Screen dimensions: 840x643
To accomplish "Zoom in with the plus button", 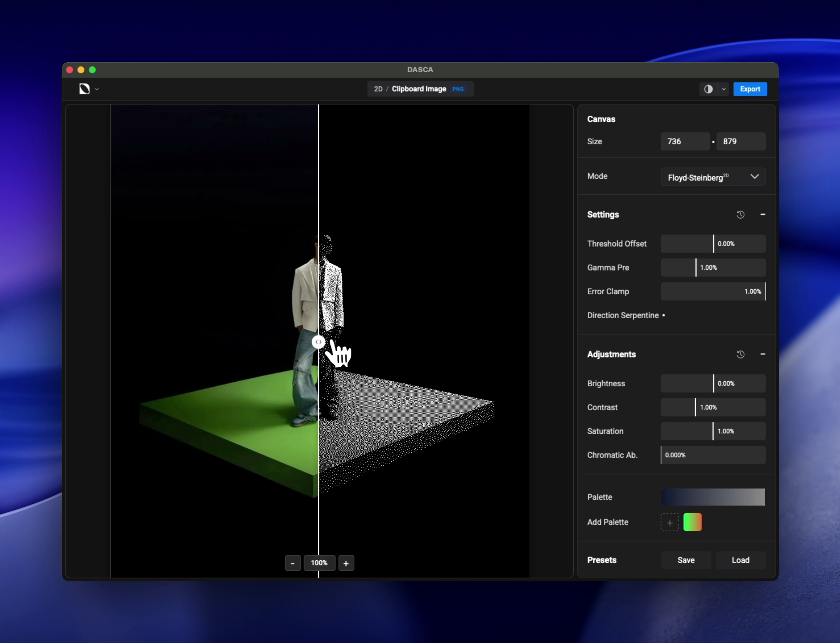I will click(x=346, y=563).
